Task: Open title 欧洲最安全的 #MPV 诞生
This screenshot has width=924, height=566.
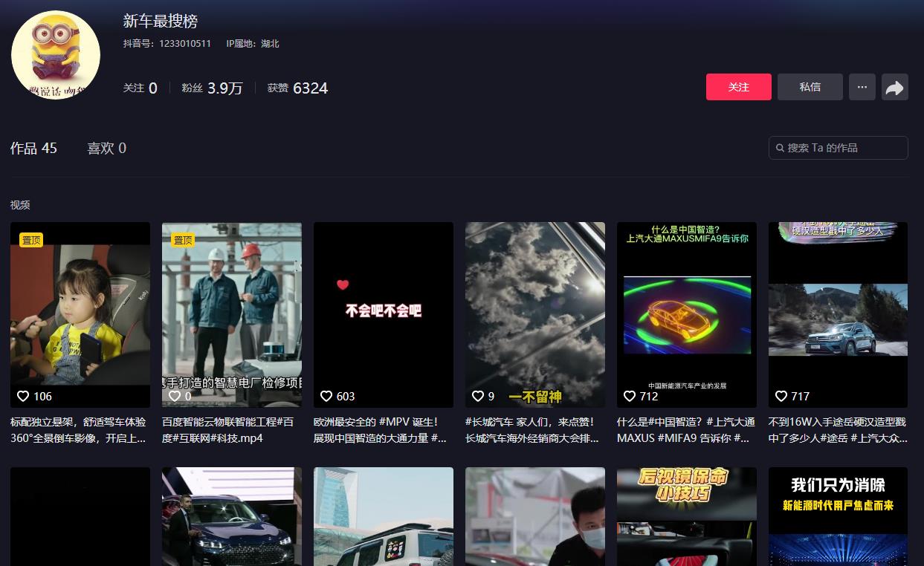Action: click(381, 430)
